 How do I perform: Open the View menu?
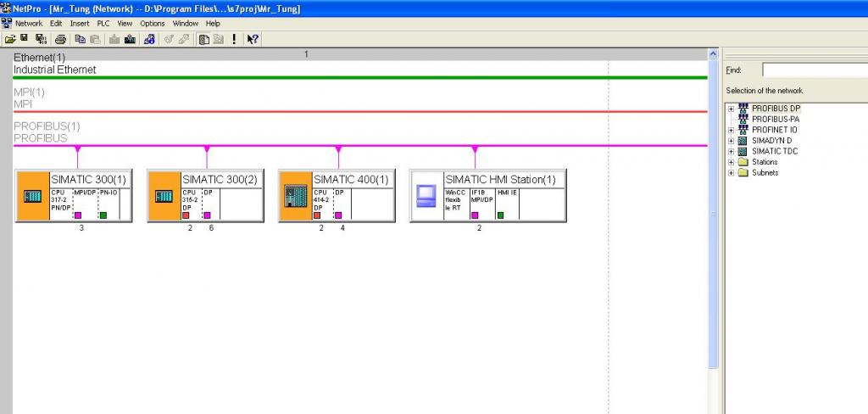[x=125, y=23]
